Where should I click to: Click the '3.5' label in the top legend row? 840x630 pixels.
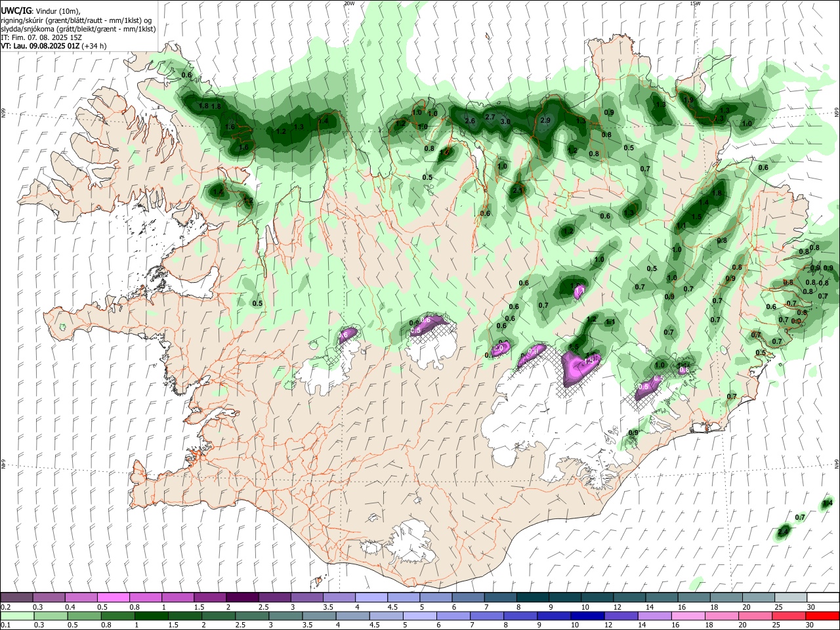[328, 607]
